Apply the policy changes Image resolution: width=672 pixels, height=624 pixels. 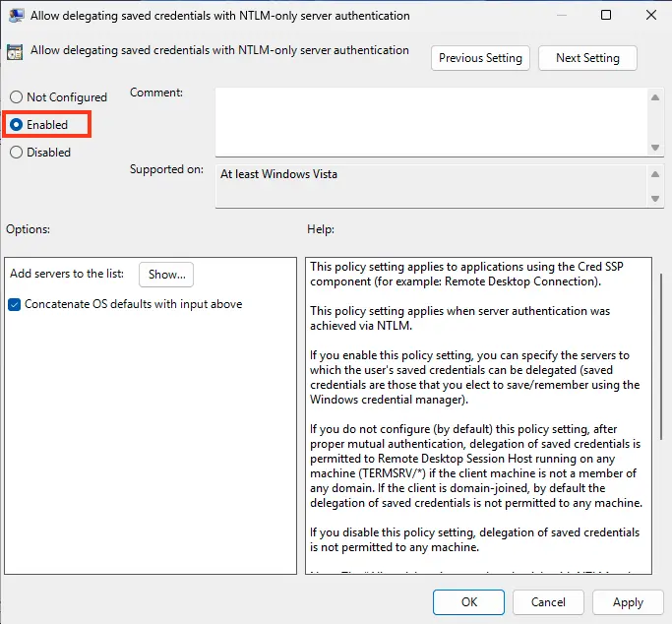tap(628, 602)
